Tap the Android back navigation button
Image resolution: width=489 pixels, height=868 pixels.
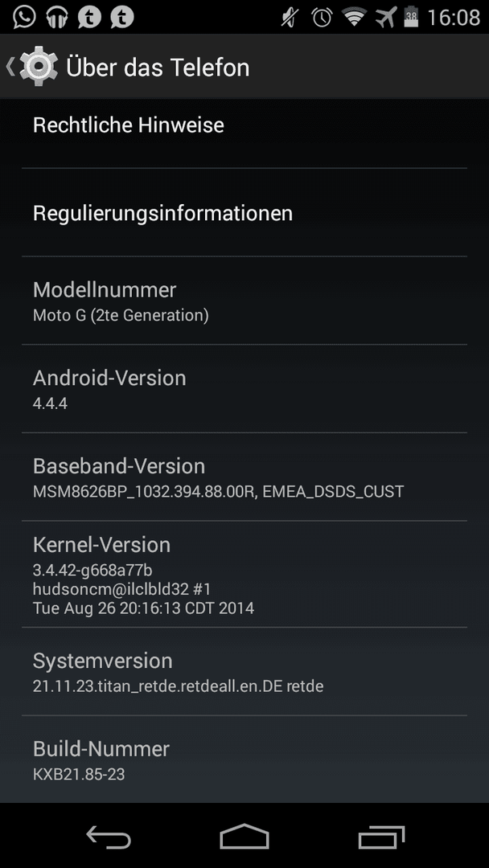tap(109, 837)
